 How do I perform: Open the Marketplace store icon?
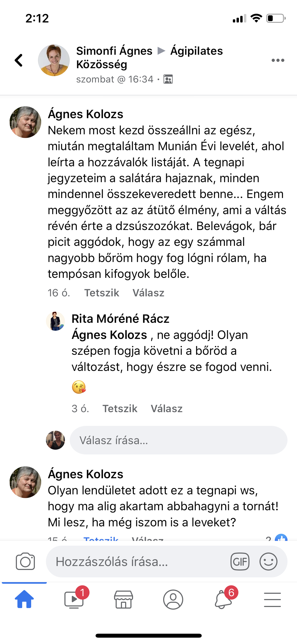click(123, 599)
